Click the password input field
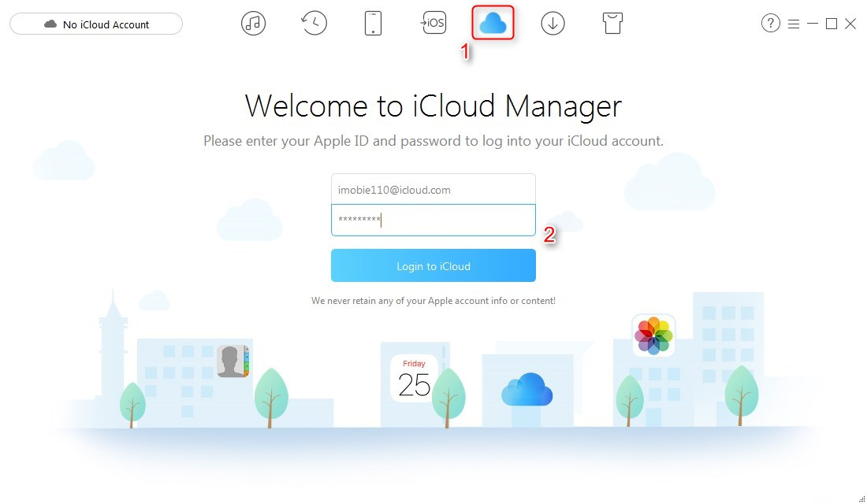Viewport: 867px width, 504px height. (433, 220)
